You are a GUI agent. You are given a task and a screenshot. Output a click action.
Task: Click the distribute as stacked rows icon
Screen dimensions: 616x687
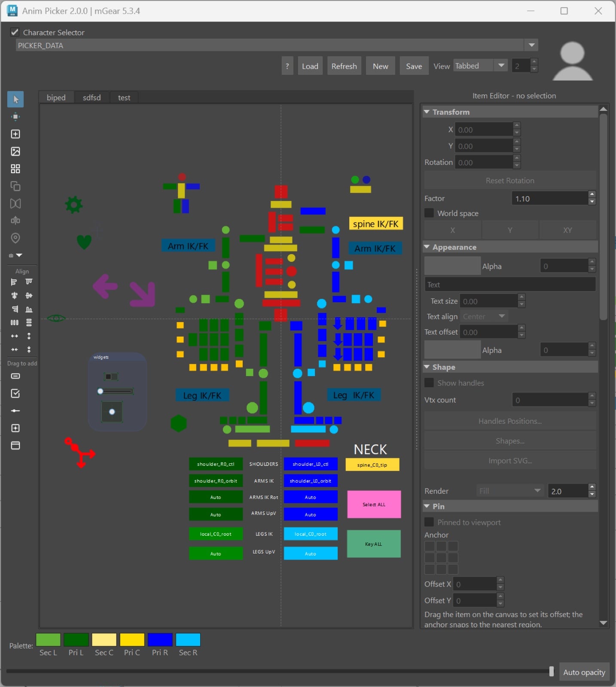point(29,322)
